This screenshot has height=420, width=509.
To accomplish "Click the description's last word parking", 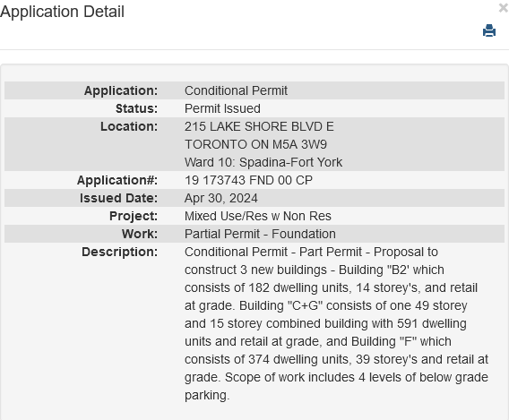I will [207, 395].
